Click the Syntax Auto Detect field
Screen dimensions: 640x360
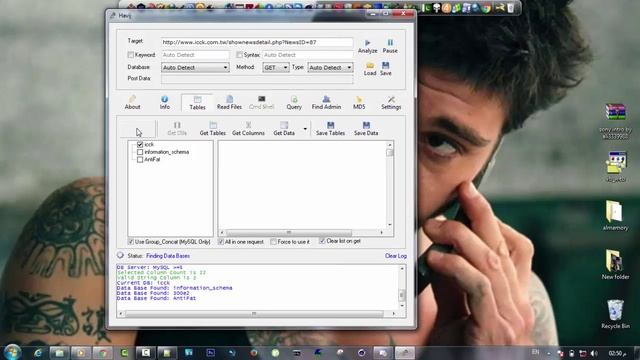308,55
